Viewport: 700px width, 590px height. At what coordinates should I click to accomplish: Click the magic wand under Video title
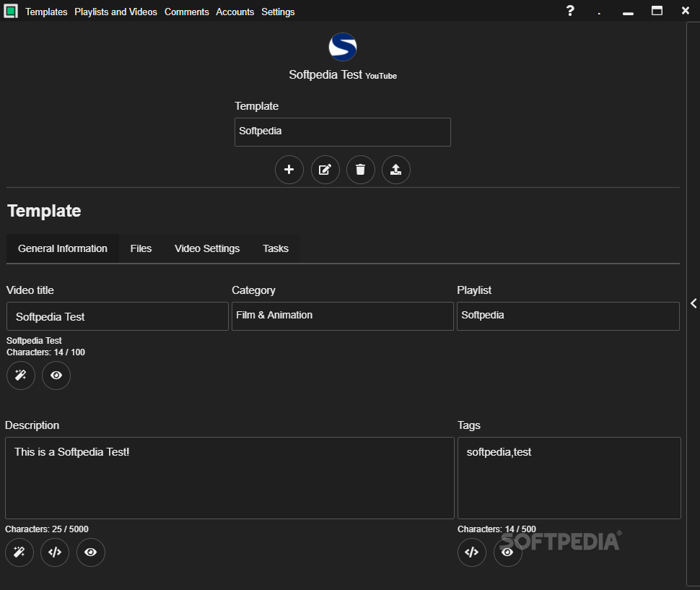(20, 376)
